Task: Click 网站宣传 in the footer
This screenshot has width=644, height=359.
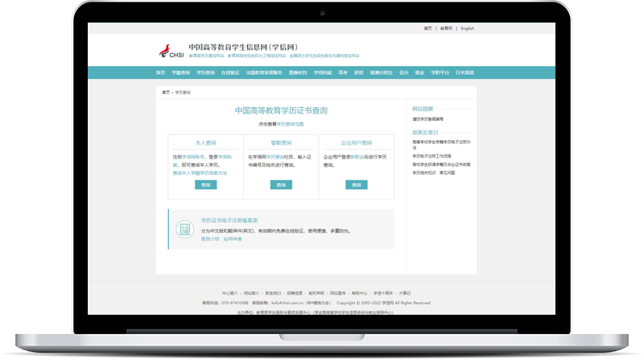Action: [x=338, y=293]
